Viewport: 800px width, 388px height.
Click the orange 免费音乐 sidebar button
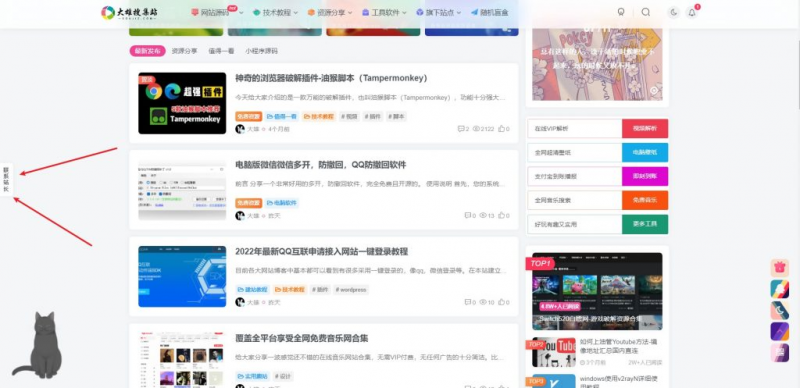coord(645,200)
